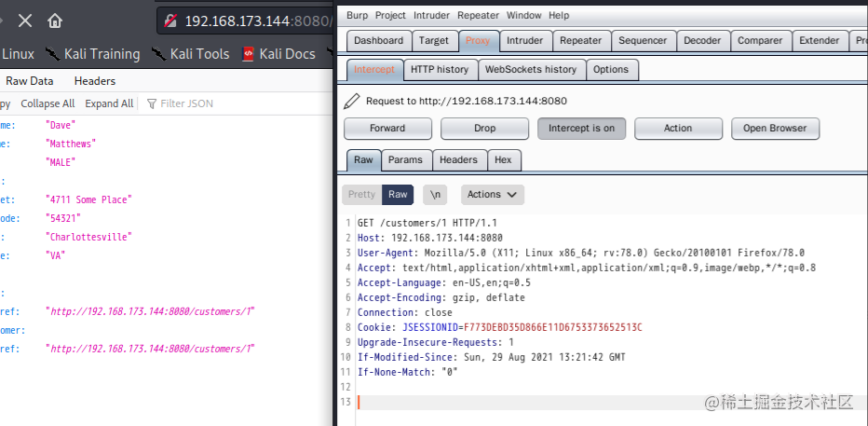Click the "Charlottesville" JSON value
Image resolution: width=868 pixels, height=426 pixels.
point(89,237)
